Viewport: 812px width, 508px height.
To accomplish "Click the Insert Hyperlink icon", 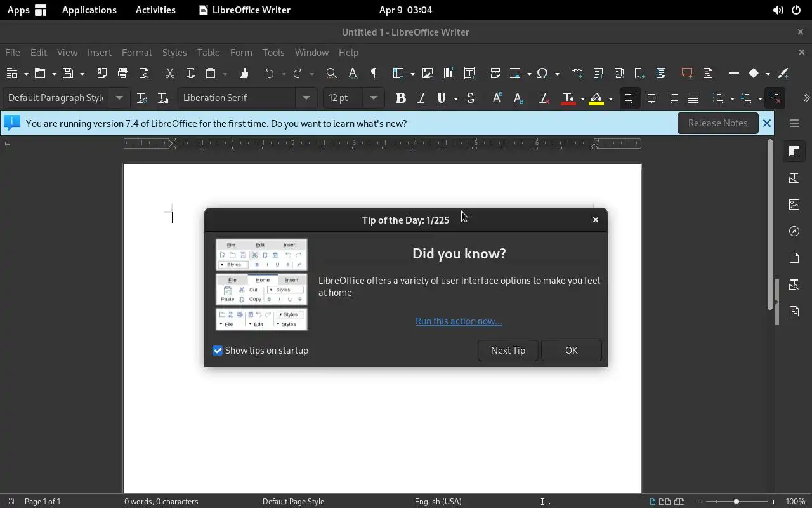I will [577, 74].
